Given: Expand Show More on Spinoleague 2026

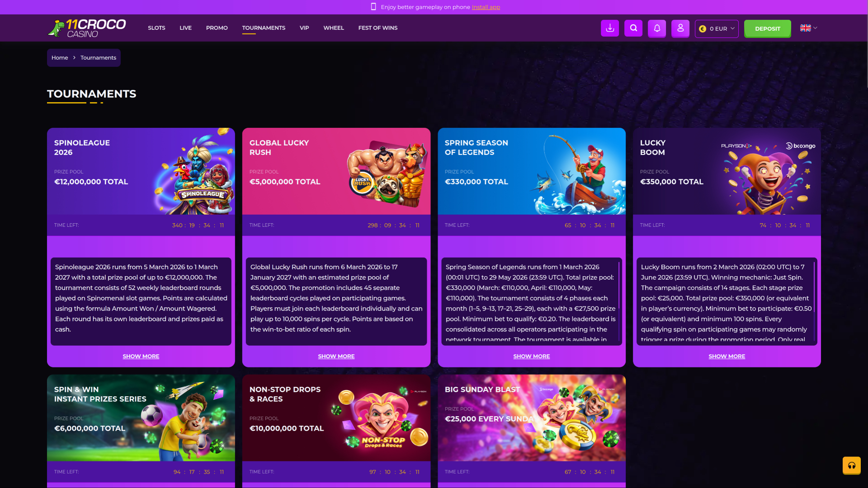Looking at the screenshot, I should (x=141, y=356).
